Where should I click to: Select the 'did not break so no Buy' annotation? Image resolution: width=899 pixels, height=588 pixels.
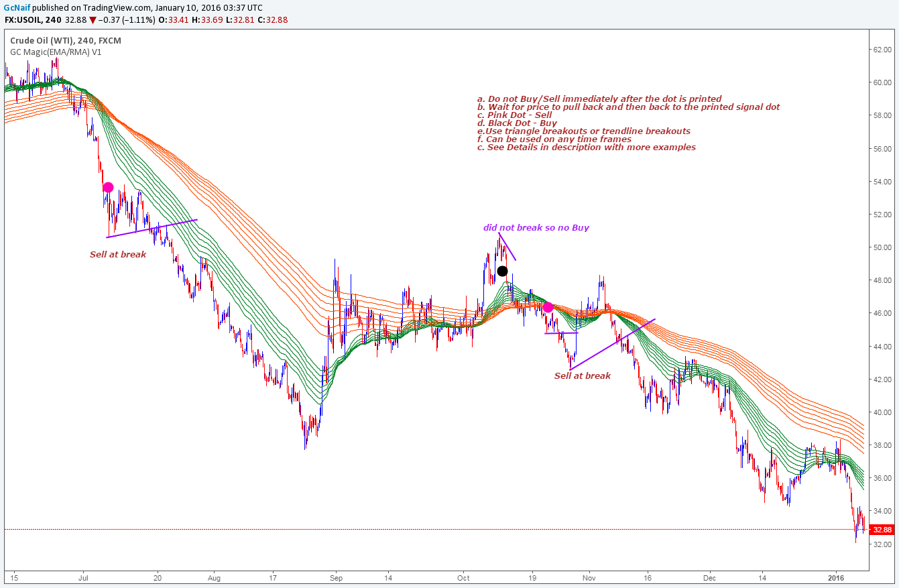pos(536,227)
